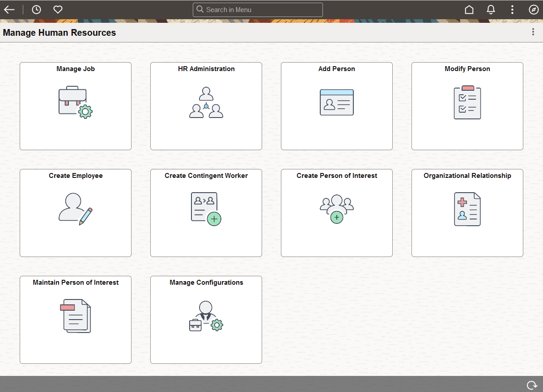This screenshot has height=392, width=543.
Task: Open the Manage Job tile
Action: [75, 106]
